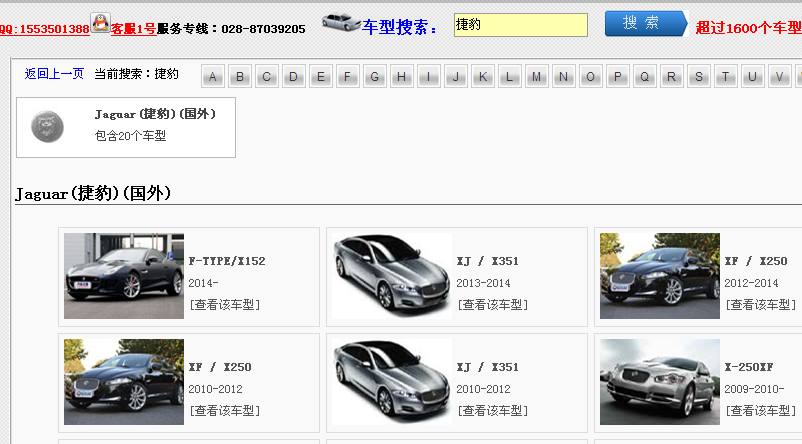802x444 pixels.
Task: Click the Jaguar (捷豹)(国外) brand title
Action: (x=155, y=114)
